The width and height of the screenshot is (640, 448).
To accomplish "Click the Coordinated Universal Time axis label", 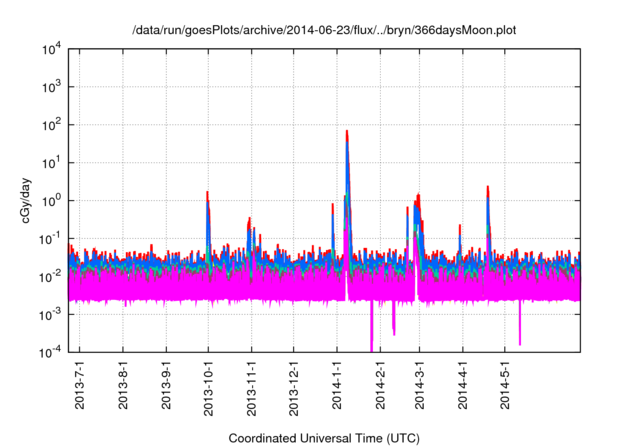I will pos(324,438).
